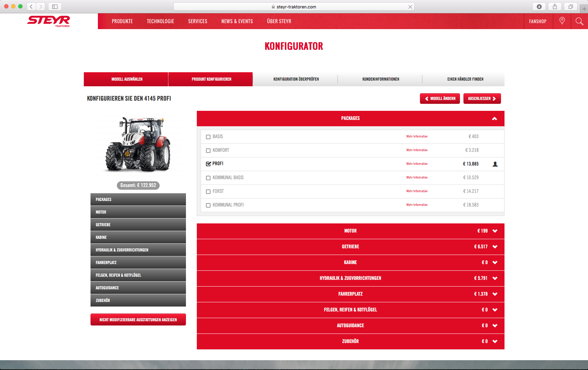This screenshot has width=588, height=370.
Task: Open Mehr Information for Forst
Action: click(x=417, y=191)
